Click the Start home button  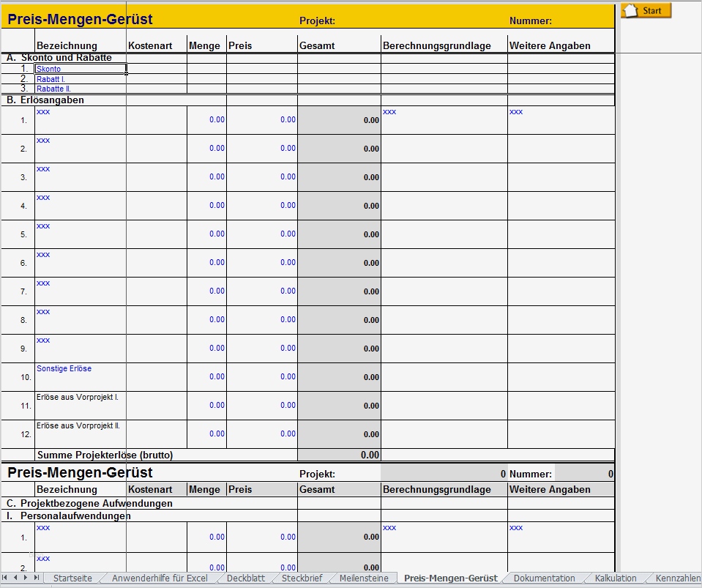646,10
